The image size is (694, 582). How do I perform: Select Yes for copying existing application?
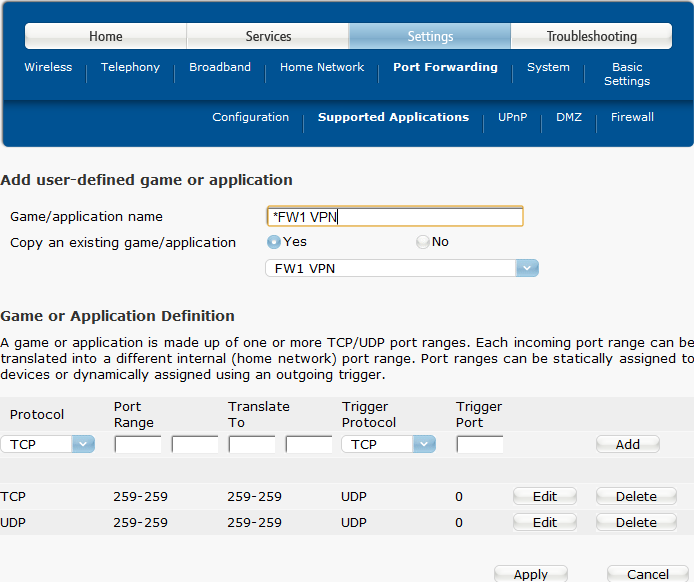tap(274, 242)
